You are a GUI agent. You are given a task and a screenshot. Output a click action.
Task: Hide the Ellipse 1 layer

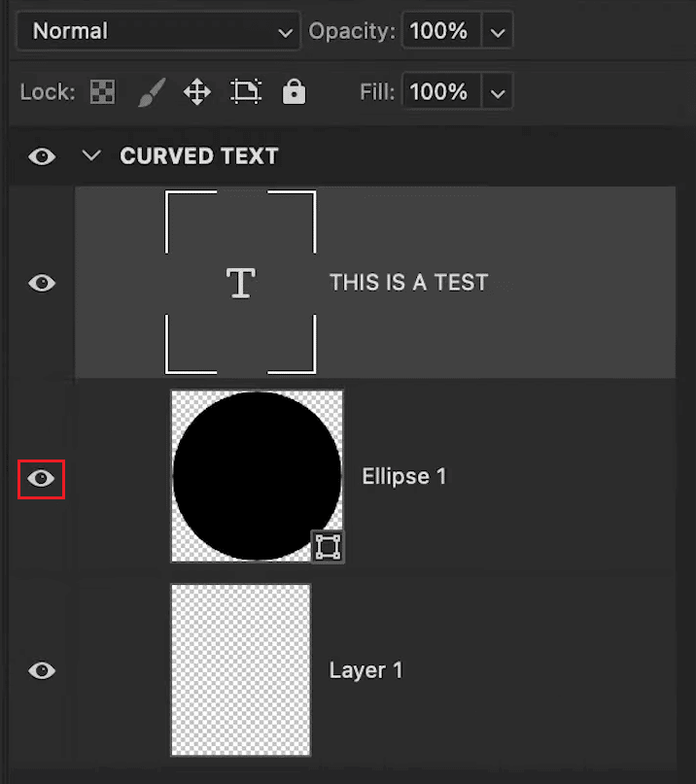[x=41, y=479]
